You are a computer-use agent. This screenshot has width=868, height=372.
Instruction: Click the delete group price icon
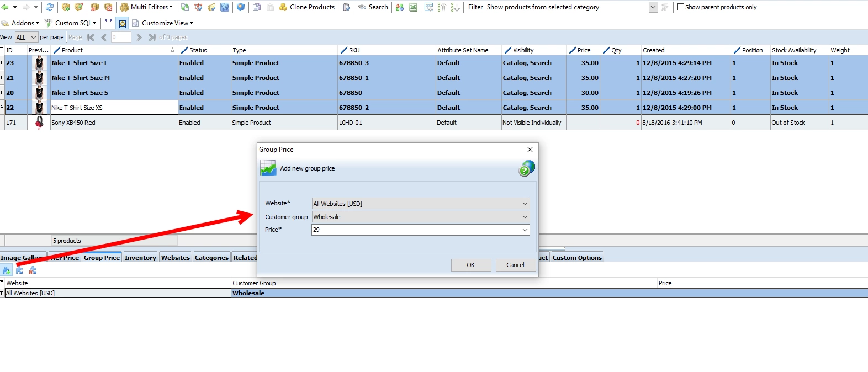tap(33, 270)
